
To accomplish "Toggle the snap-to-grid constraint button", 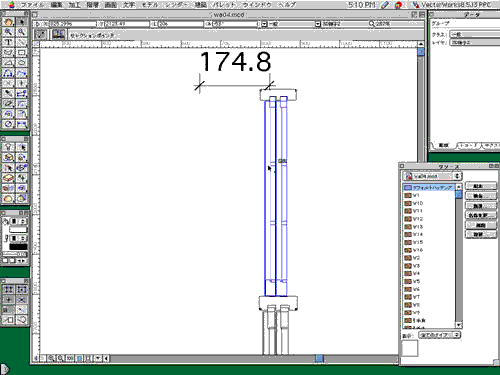I will (x=8, y=289).
